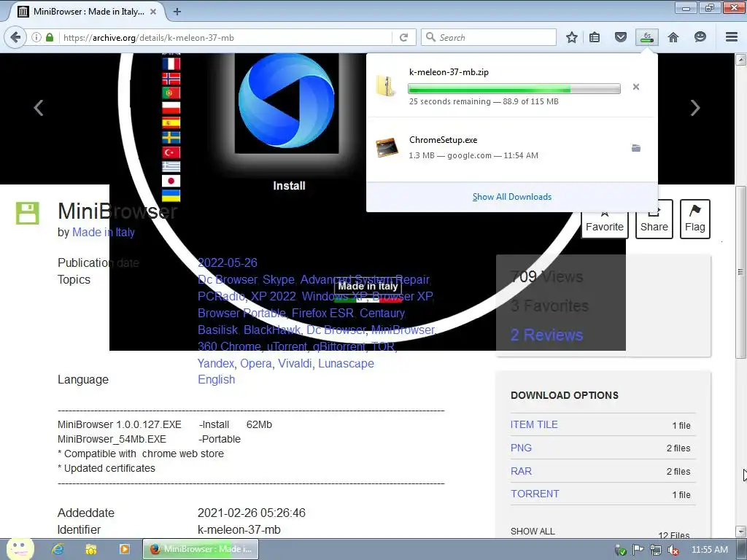This screenshot has width=747, height=560.
Task: Click the ChromeSetup.exe file icon
Action: [387, 147]
